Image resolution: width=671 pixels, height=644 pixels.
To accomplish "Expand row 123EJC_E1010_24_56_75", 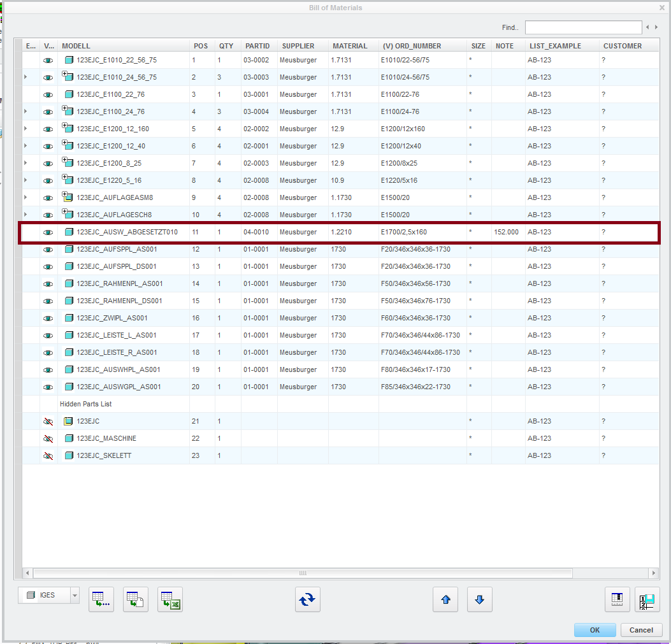I will coord(25,77).
